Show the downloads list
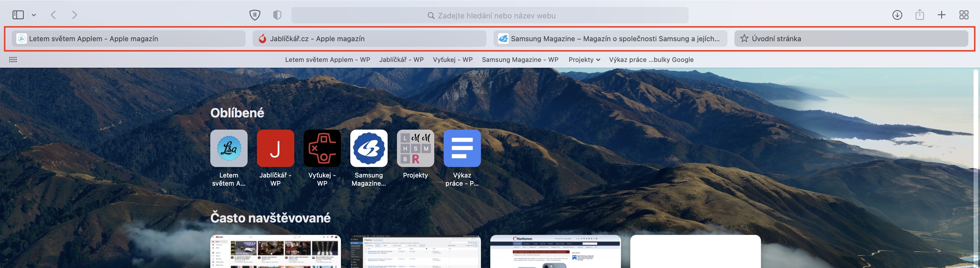Image resolution: width=980 pixels, height=268 pixels. click(x=897, y=15)
